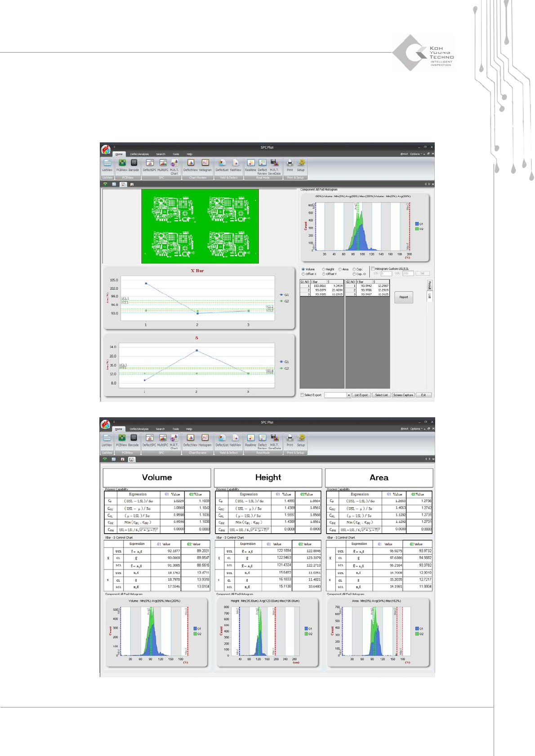Screen dimensions: 535x756
Task: Start Realtime mode in the upper window
Action: [251, 165]
